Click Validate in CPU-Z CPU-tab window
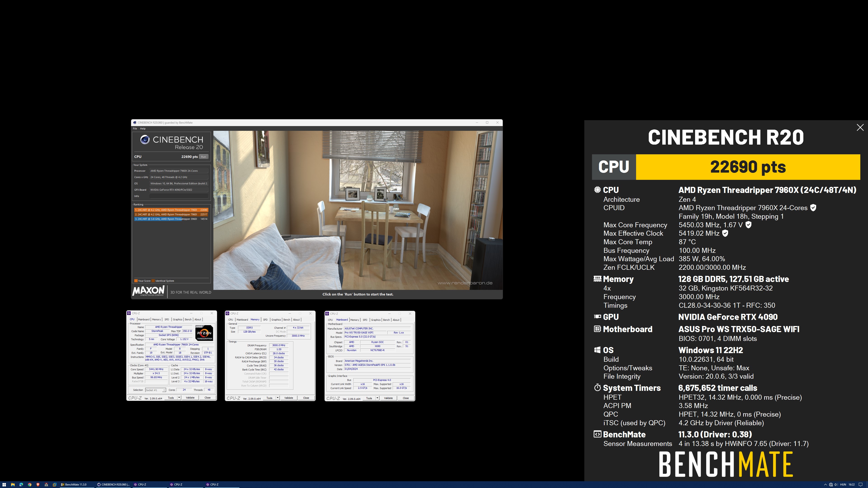This screenshot has width=868, height=488. (190, 398)
